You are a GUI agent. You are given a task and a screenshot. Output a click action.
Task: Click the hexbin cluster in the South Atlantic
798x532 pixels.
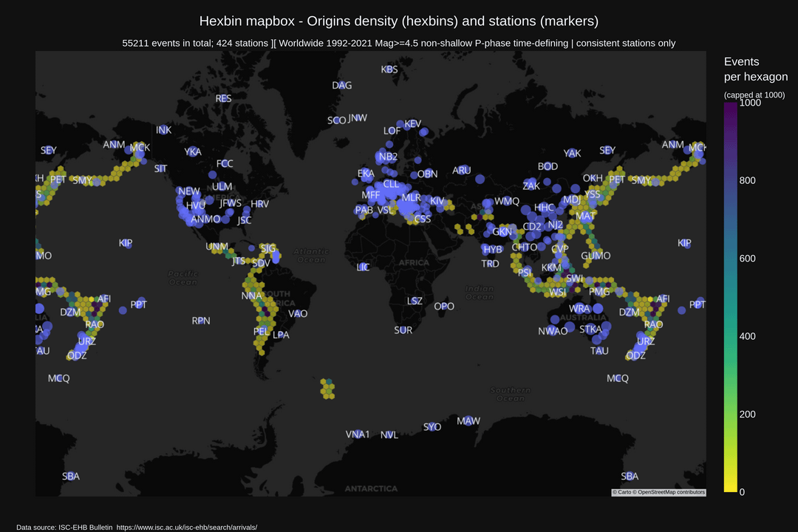(x=326, y=388)
